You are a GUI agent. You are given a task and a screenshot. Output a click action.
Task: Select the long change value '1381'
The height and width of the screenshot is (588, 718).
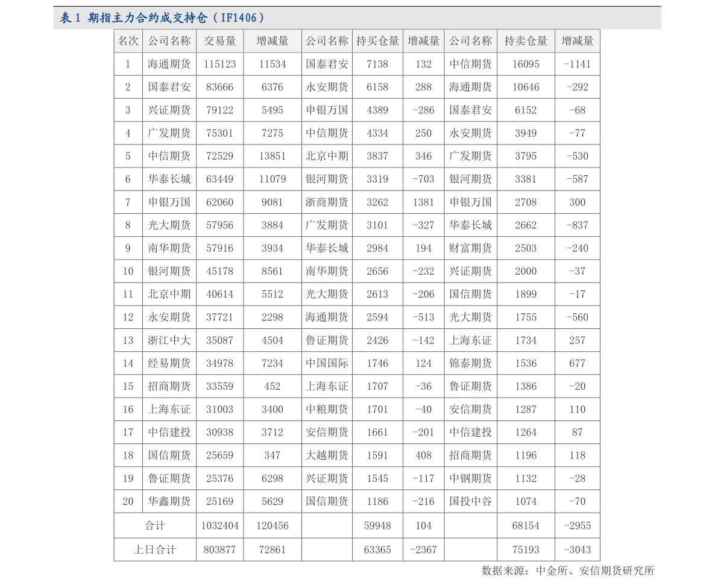[423, 202]
